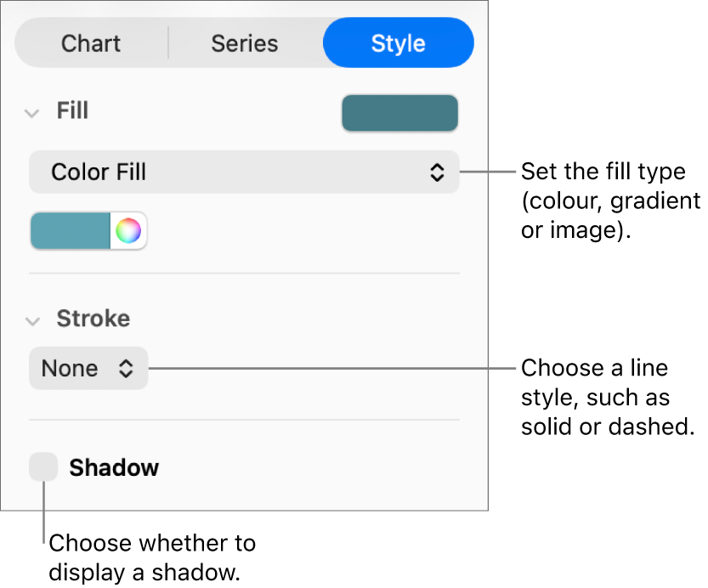Open the stroke style pop-up showing None
Image resolution: width=708 pixels, height=588 pixels.
pyautogui.click(x=88, y=368)
